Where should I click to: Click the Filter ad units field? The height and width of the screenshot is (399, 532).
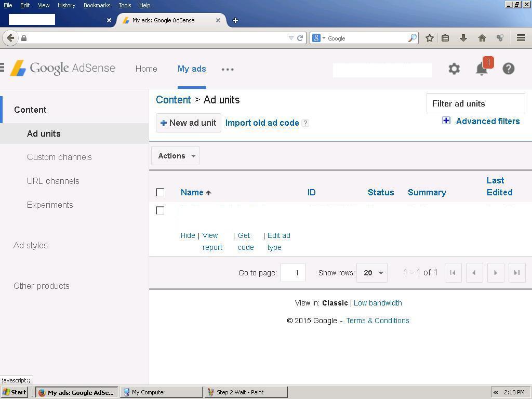(x=476, y=103)
